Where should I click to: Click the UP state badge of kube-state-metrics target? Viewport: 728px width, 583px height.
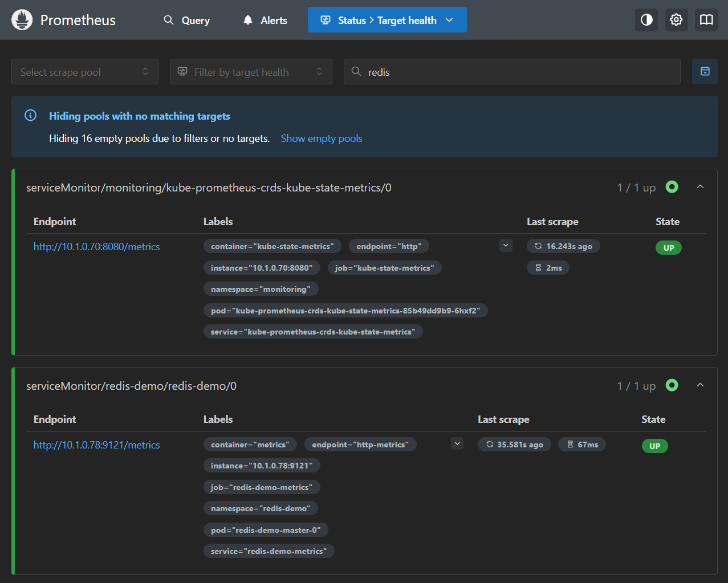click(x=669, y=248)
